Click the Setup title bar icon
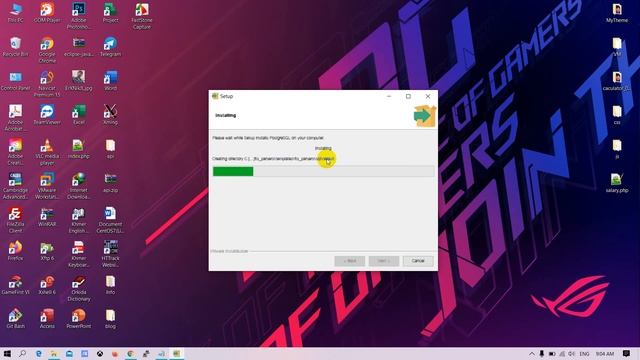 (x=215, y=96)
